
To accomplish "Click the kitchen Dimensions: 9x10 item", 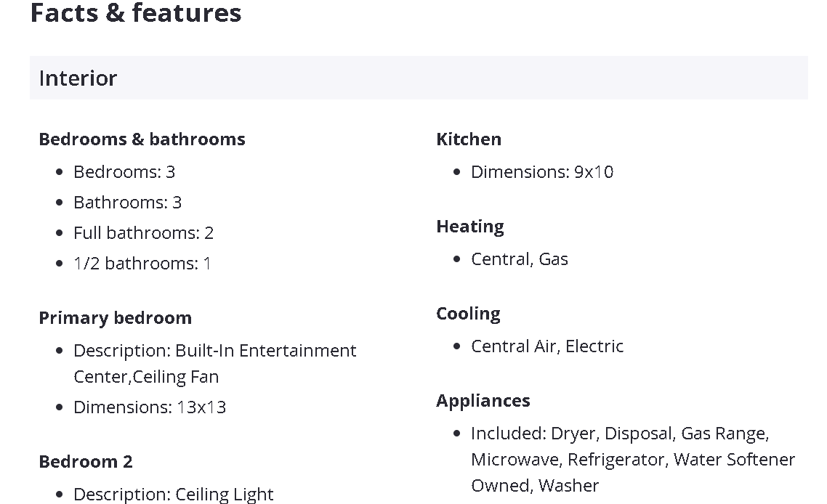I will 541,172.
